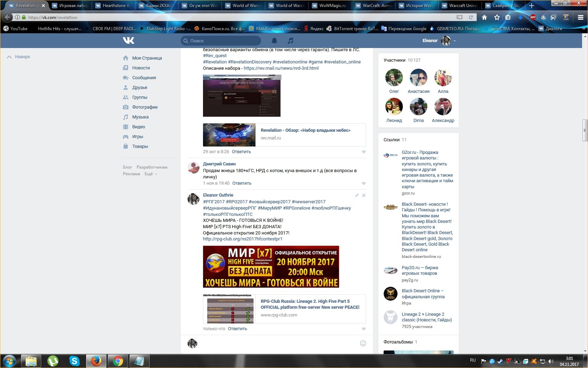This screenshot has height=368, width=588.
Task: Open Сообщения in left sidebar
Action: (x=144, y=78)
